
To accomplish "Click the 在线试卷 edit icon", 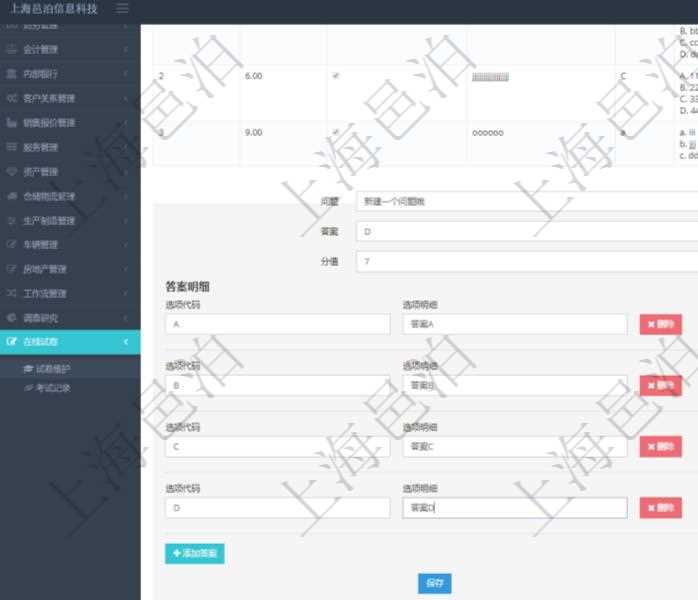I will coord(12,342).
